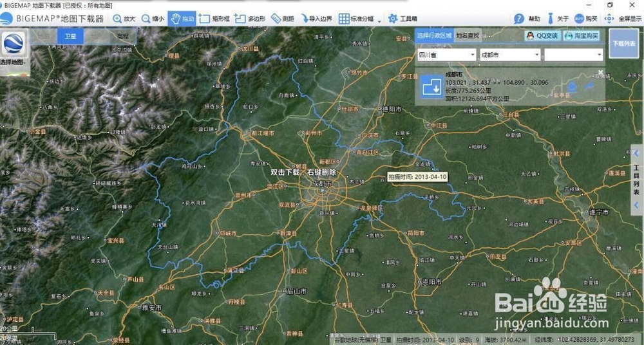644x345 pixels.
Task: Click the 眉山市 map label
Action: click(x=296, y=291)
